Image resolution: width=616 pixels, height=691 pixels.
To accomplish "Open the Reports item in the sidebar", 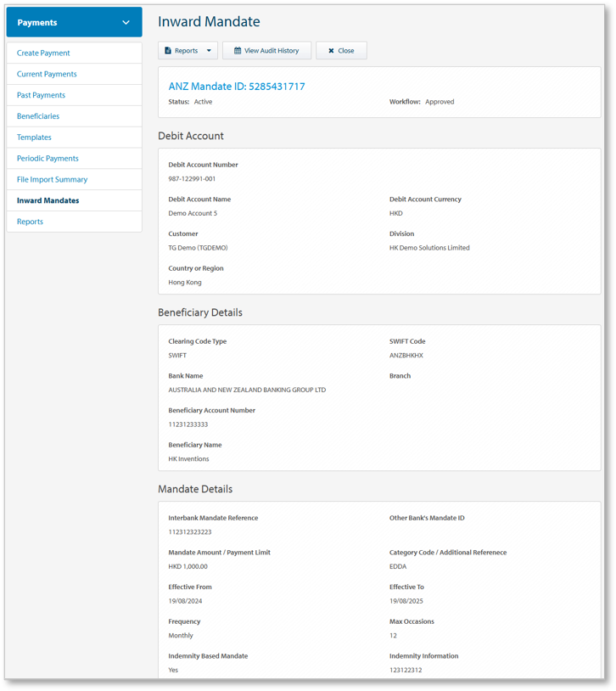I will 30,222.
